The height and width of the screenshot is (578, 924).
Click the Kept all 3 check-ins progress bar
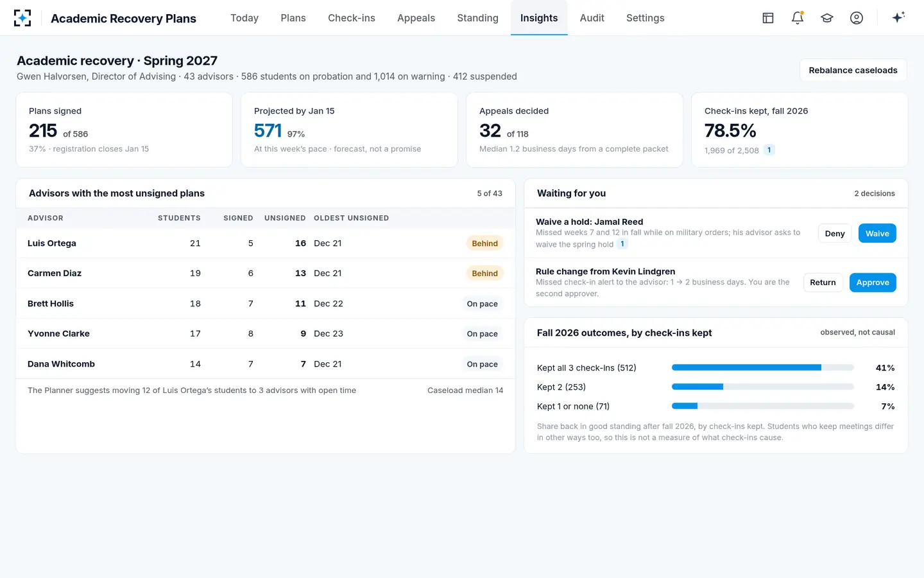[x=763, y=367]
